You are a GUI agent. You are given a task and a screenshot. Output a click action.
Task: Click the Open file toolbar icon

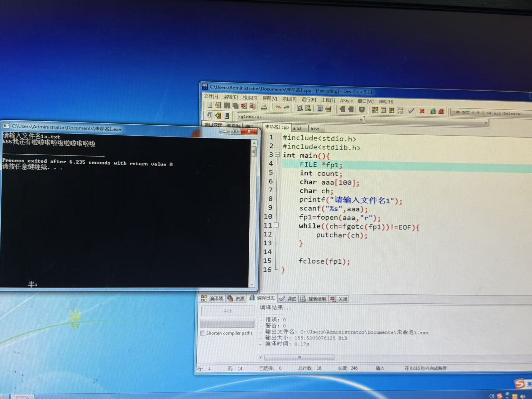pos(218,106)
